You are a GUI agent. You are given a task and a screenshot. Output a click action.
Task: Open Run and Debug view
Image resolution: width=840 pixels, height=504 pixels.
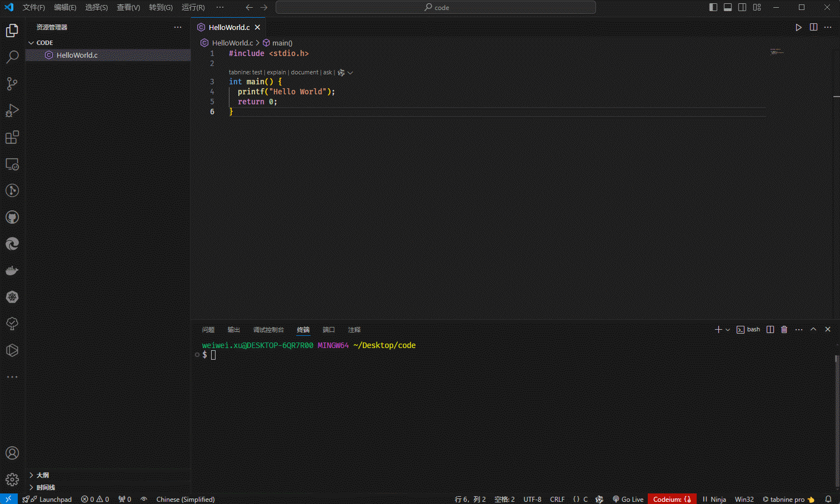tap(12, 110)
